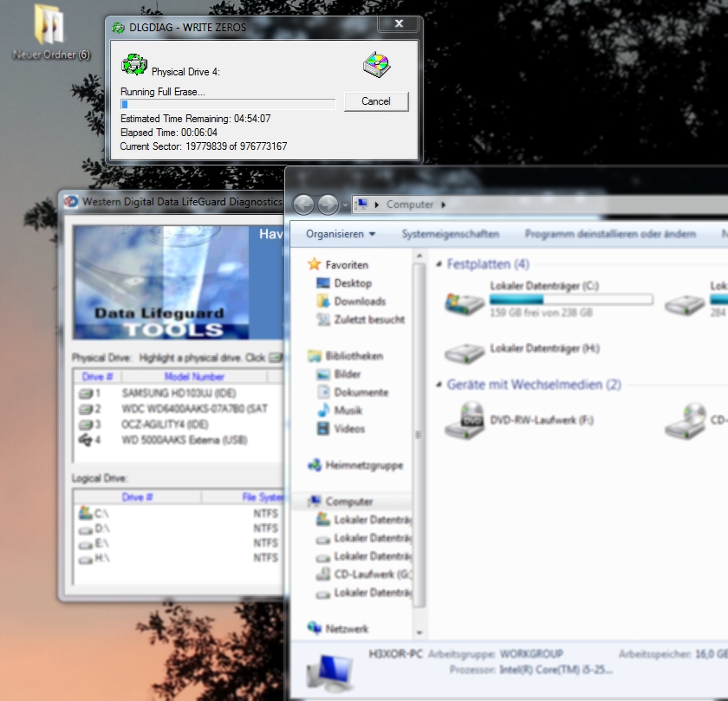Click the navigation pane scrollbar thumb
Viewport: 728px width, 701px height.
pyautogui.click(x=419, y=435)
